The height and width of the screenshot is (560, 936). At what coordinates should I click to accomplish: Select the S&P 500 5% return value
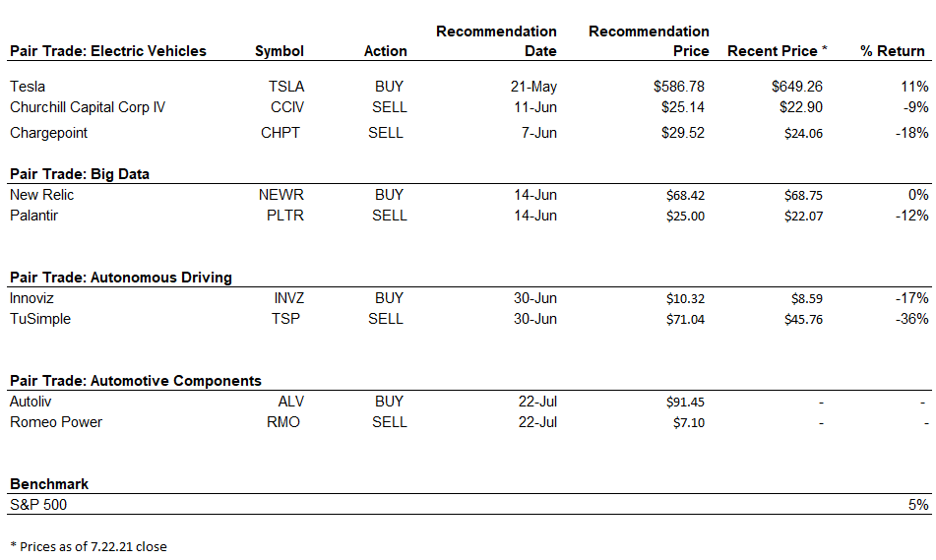click(x=918, y=505)
